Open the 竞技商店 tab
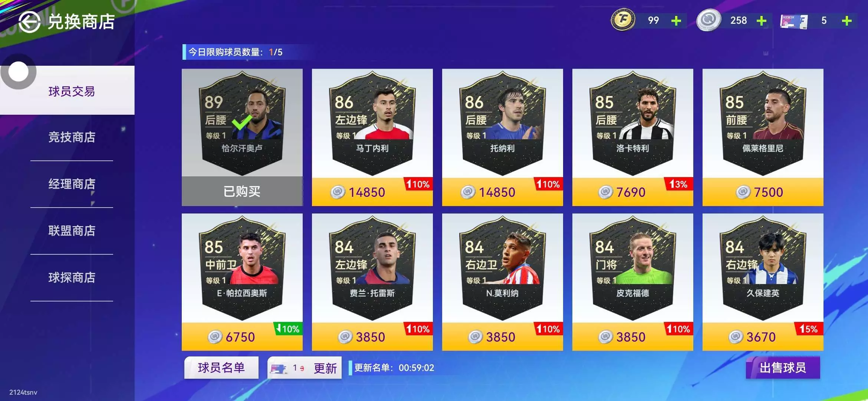The image size is (868, 401). pos(72,137)
